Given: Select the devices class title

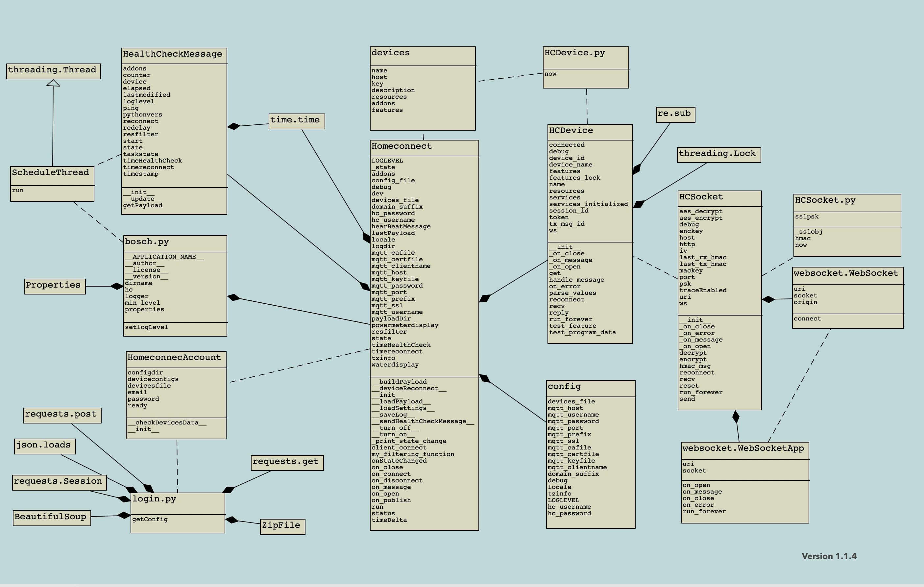Looking at the screenshot, I should coord(391,53).
